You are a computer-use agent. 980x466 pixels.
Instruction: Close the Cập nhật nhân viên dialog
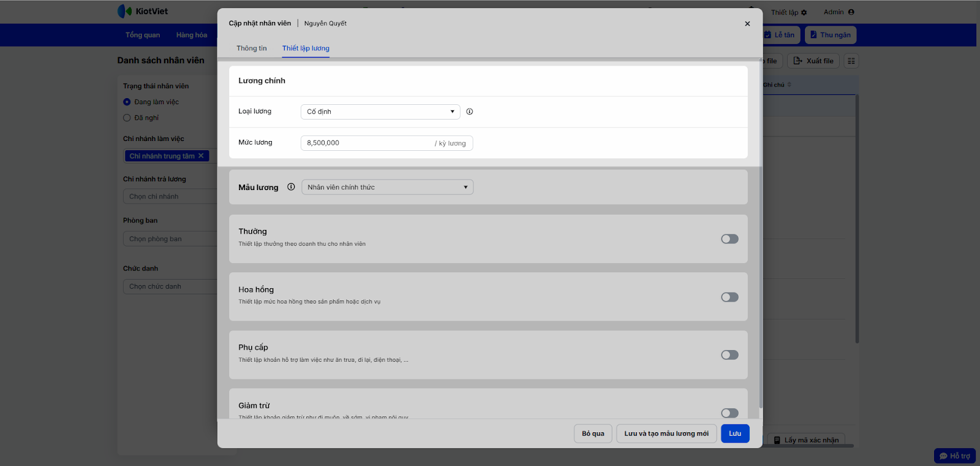pyautogui.click(x=747, y=23)
